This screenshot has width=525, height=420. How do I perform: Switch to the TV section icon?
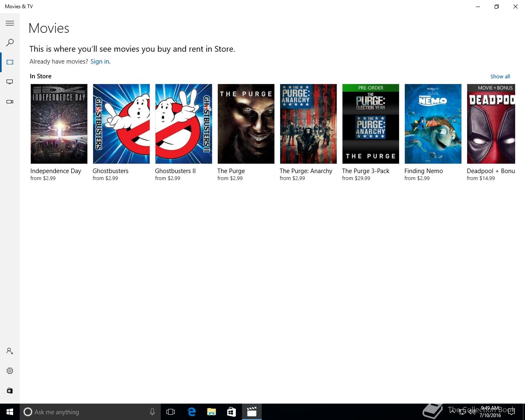tap(10, 82)
